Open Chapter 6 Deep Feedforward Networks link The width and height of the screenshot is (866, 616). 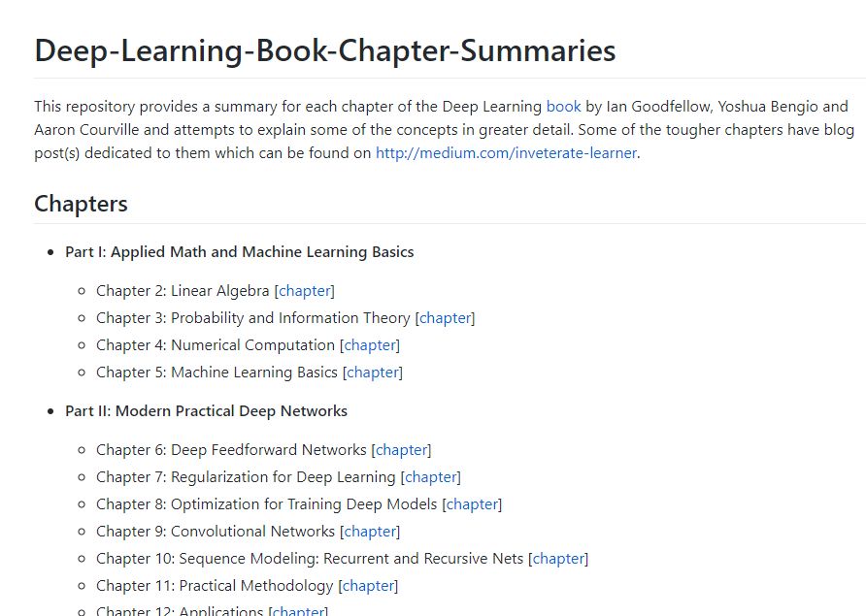click(x=402, y=449)
